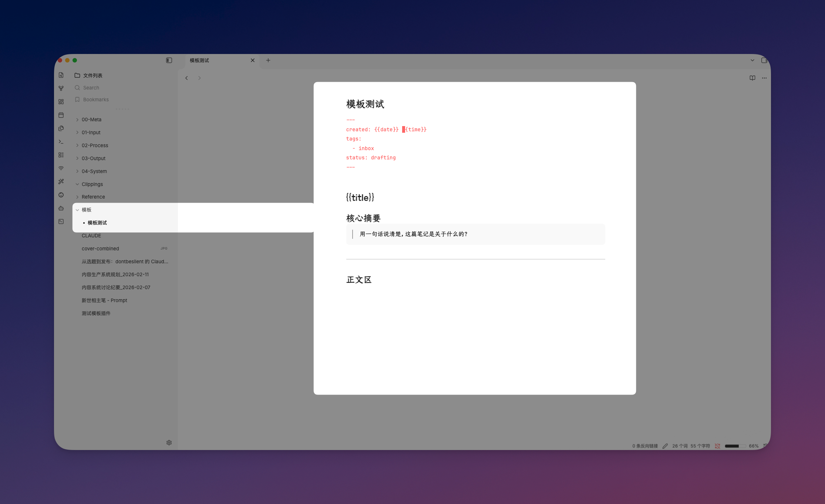The width and height of the screenshot is (825, 504).
Task: Toggle edit mode via the pencil status icon
Action: [666, 446]
